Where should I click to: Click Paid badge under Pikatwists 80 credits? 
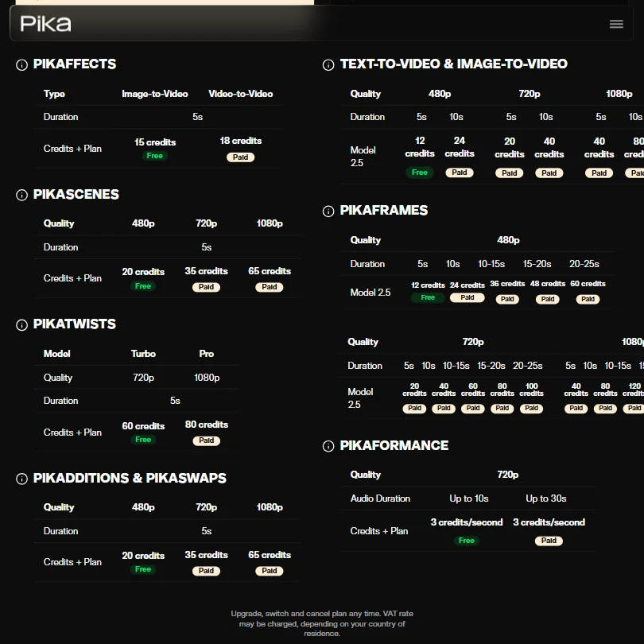coord(206,440)
